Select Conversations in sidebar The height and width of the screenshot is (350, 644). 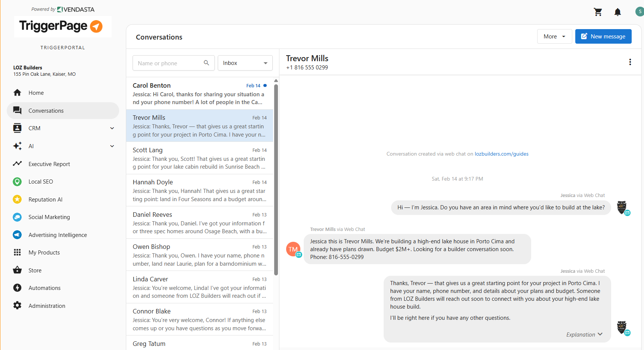[63, 110]
